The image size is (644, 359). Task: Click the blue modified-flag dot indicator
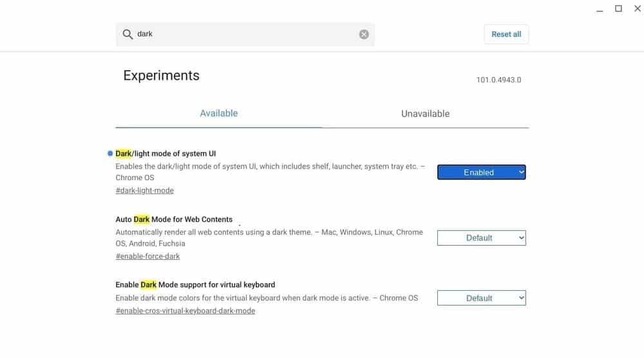(x=110, y=154)
